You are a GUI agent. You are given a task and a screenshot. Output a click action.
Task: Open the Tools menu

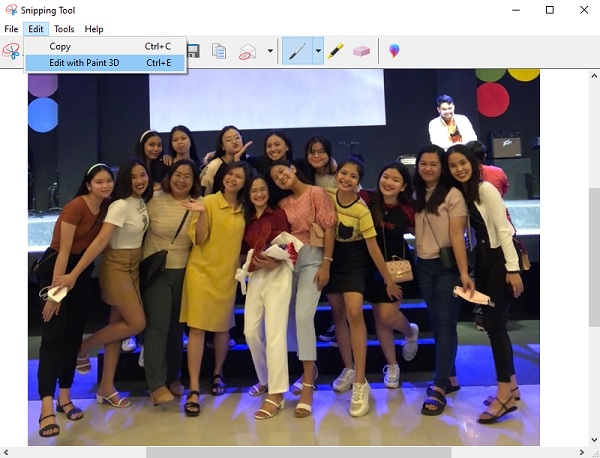(64, 29)
